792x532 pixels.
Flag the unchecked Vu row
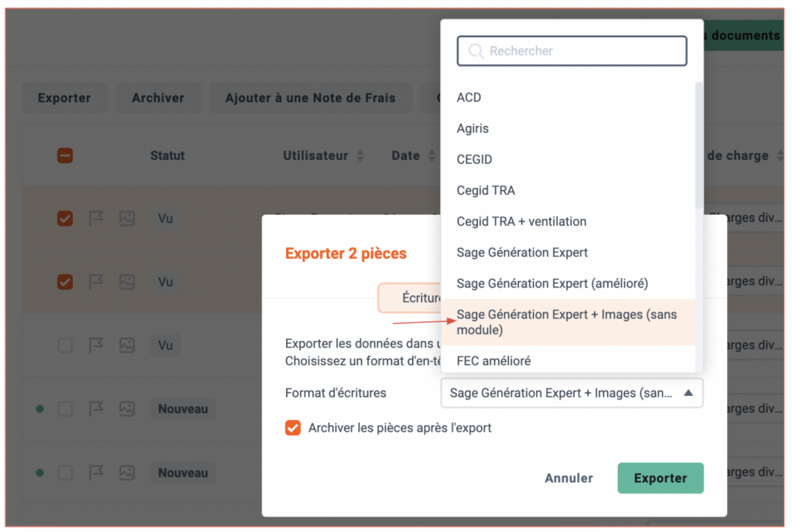pyautogui.click(x=96, y=345)
